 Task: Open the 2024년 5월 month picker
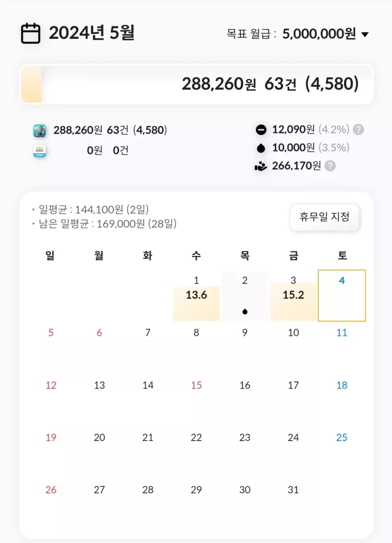(x=91, y=33)
